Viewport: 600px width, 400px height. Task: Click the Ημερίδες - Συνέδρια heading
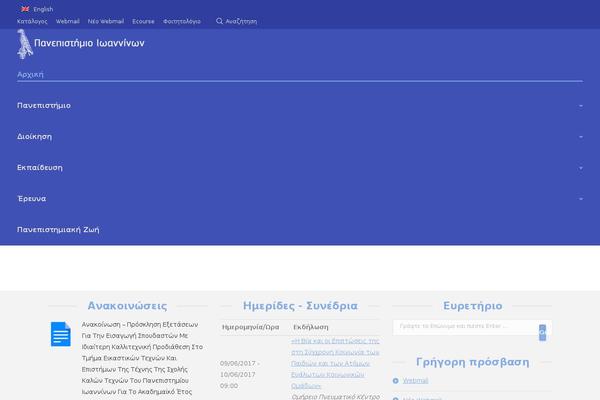tap(300, 306)
